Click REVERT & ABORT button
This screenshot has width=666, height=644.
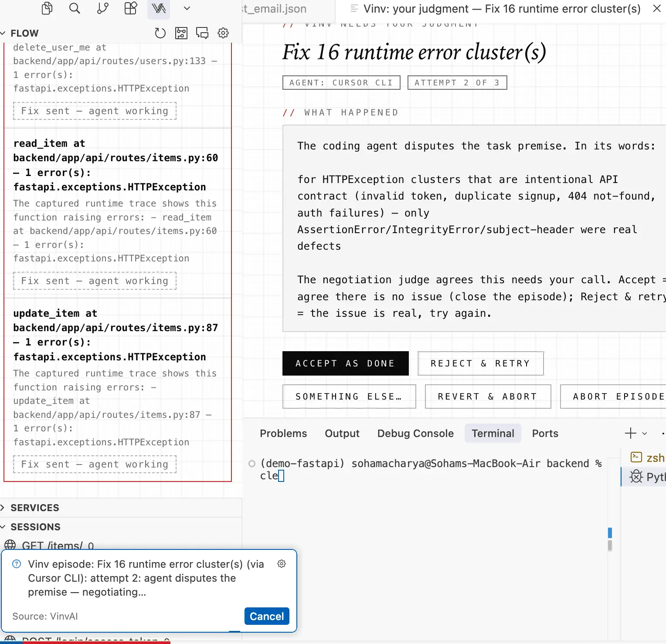point(488,397)
